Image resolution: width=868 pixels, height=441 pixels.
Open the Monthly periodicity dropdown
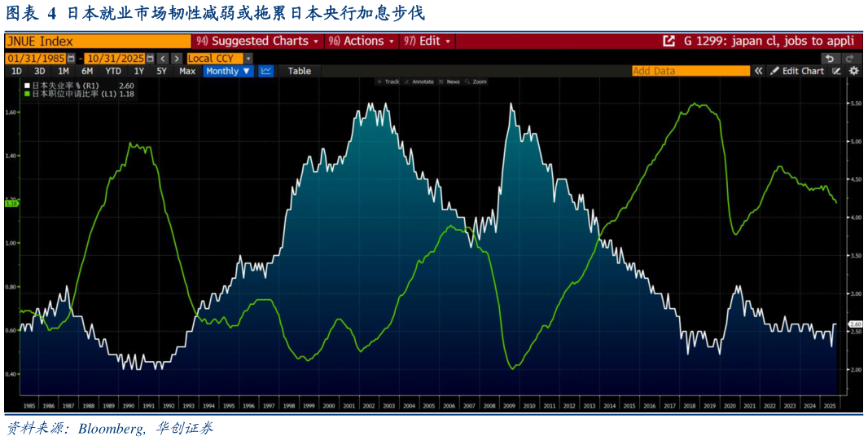point(229,71)
